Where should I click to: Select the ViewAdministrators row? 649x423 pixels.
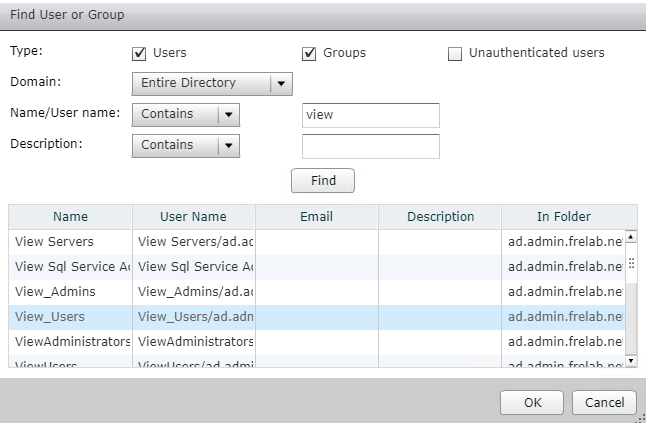coord(70,341)
